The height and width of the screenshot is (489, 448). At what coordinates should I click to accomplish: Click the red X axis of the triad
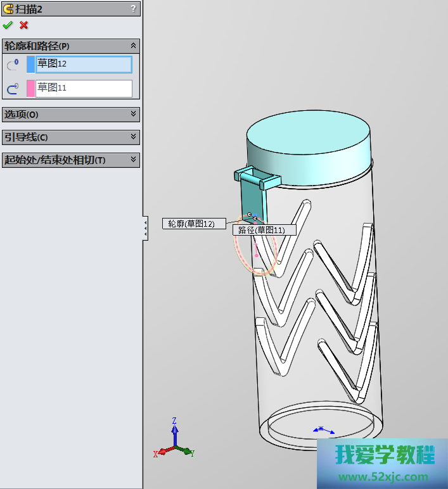click(x=162, y=452)
